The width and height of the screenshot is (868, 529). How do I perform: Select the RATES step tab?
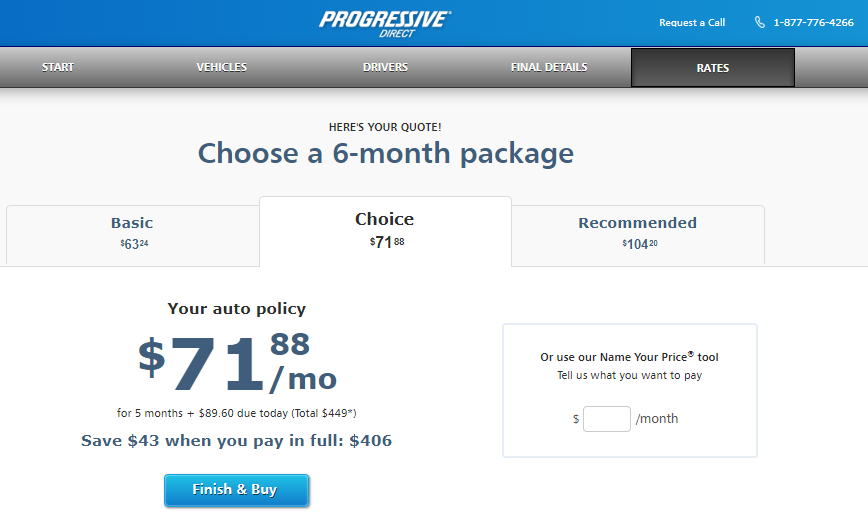(x=713, y=68)
